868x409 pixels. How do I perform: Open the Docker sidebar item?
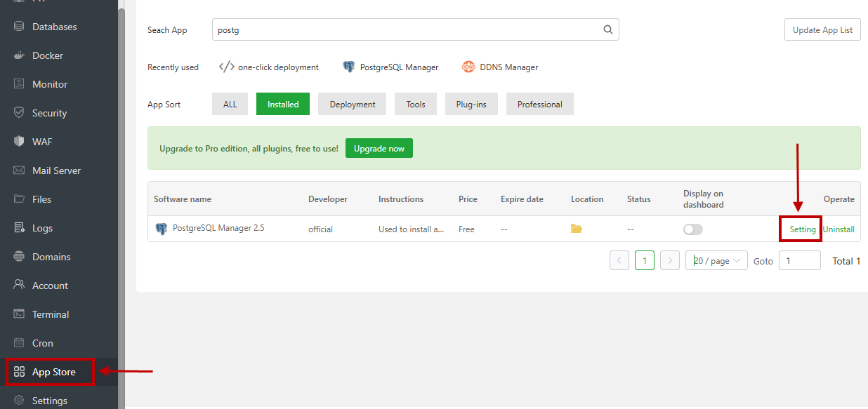pos(47,55)
